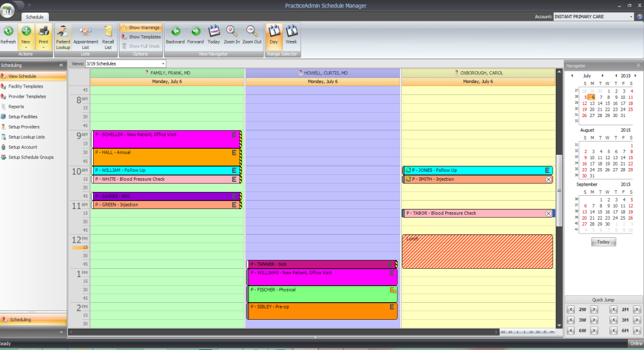Collapse the Scheduling side panel
644x350 pixels.
click(61, 65)
